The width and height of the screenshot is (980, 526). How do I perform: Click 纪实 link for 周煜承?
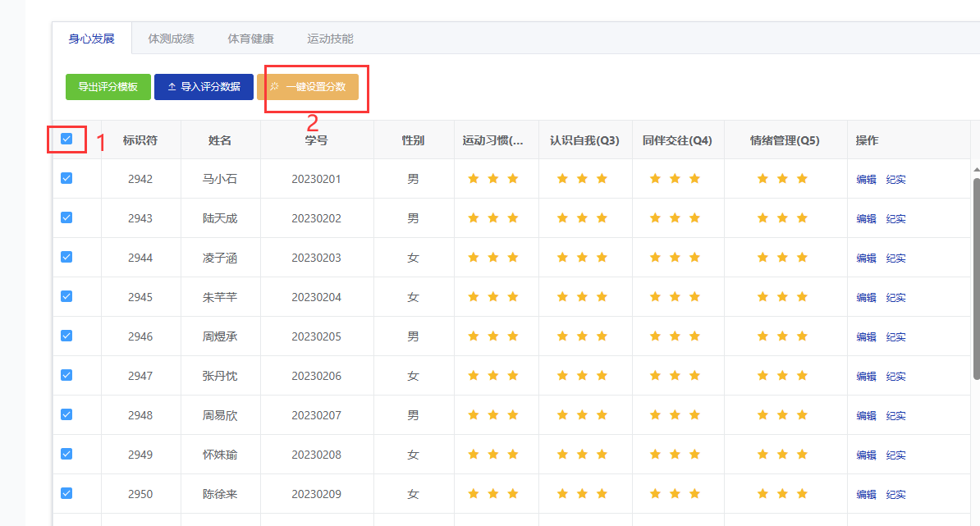pos(895,336)
